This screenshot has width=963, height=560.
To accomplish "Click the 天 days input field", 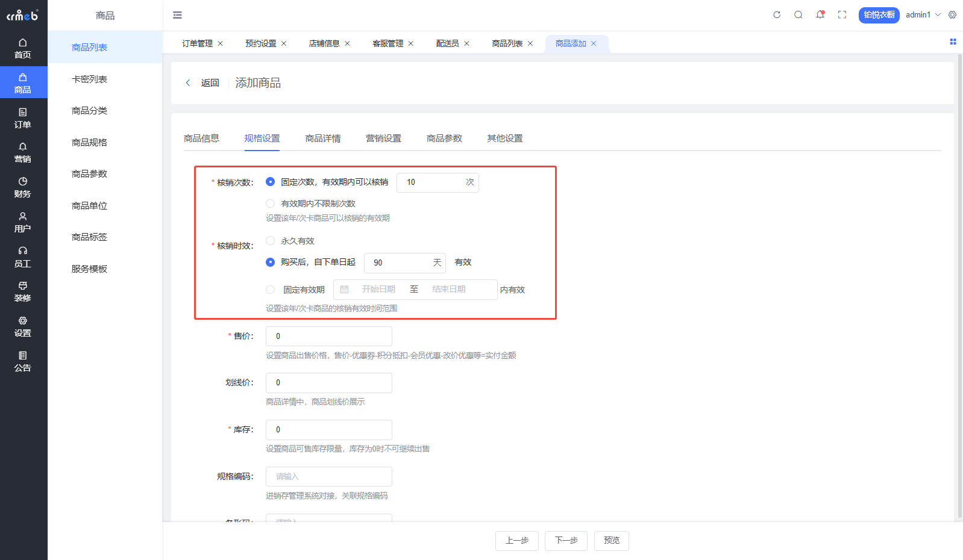I will (x=405, y=263).
